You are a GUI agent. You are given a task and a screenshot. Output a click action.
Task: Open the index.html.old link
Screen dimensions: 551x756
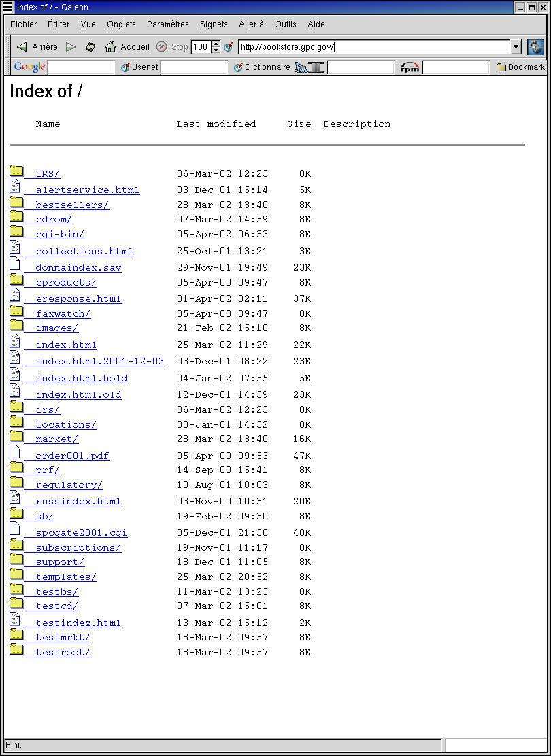pos(79,395)
